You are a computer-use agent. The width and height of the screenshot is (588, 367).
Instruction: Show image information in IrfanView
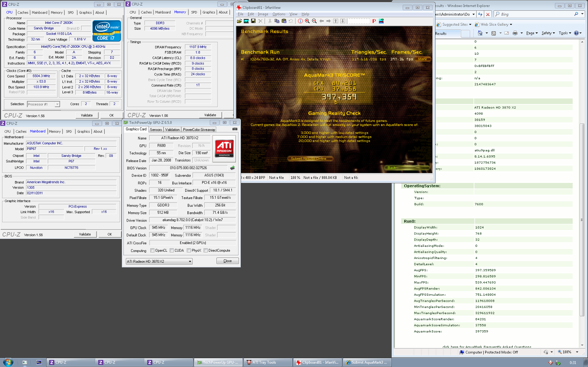300,21
